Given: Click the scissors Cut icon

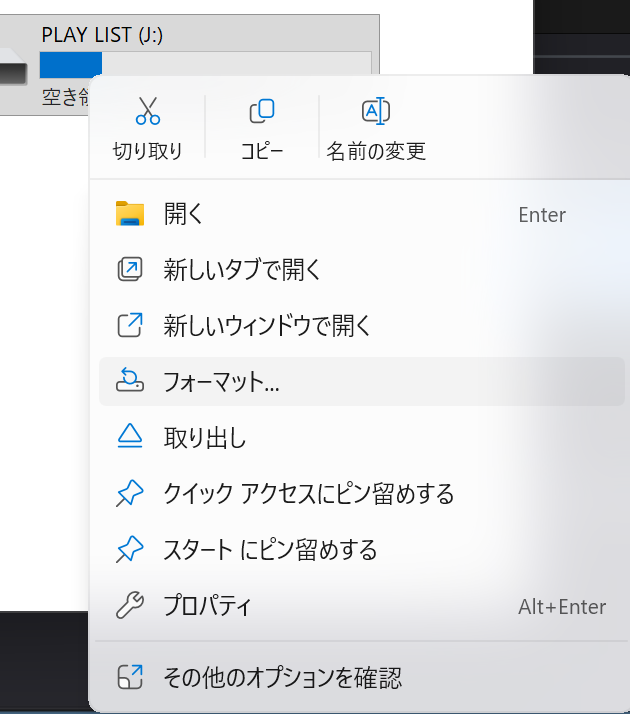Looking at the screenshot, I should tap(148, 111).
